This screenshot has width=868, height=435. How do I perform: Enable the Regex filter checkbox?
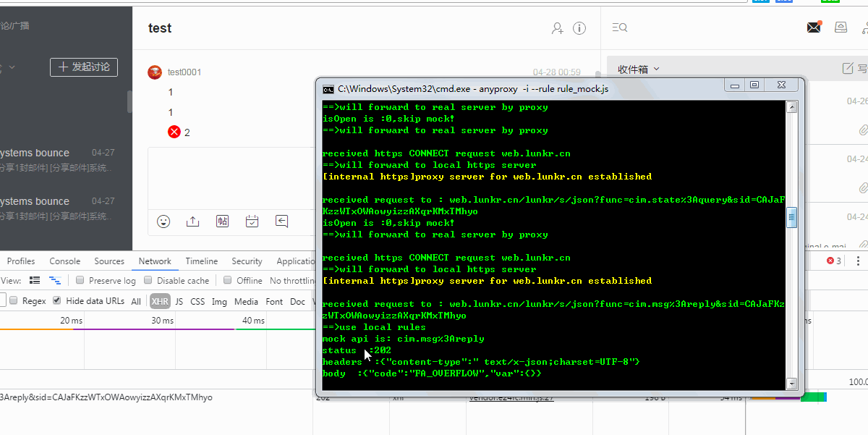point(13,300)
